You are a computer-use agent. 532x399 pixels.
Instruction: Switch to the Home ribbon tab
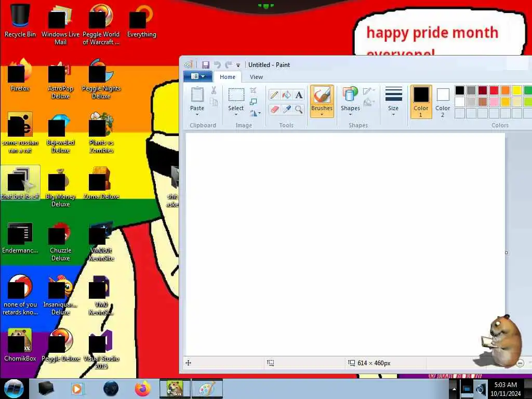pos(228,77)
